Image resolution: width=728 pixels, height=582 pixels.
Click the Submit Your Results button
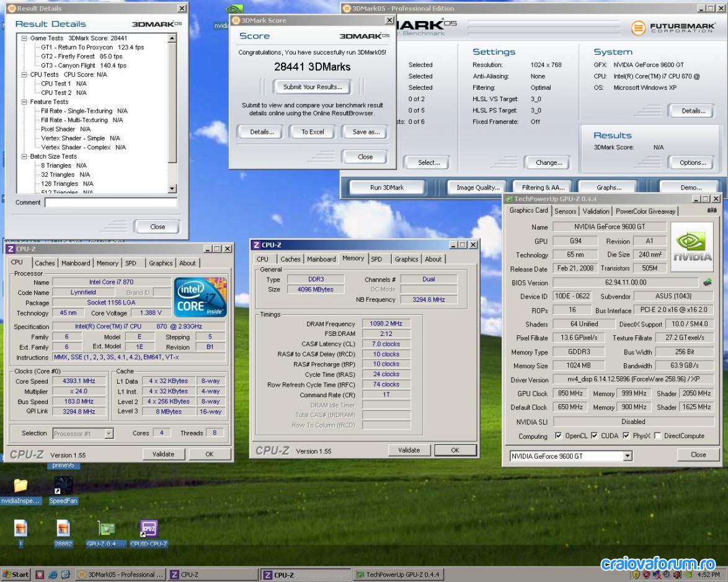click(313, 87)
